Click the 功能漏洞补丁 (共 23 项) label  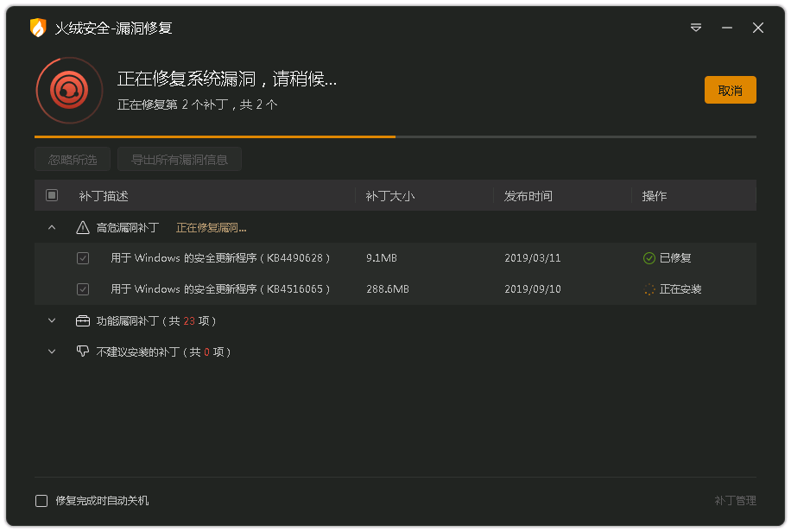pyautogui.click(x=156, y=321)
